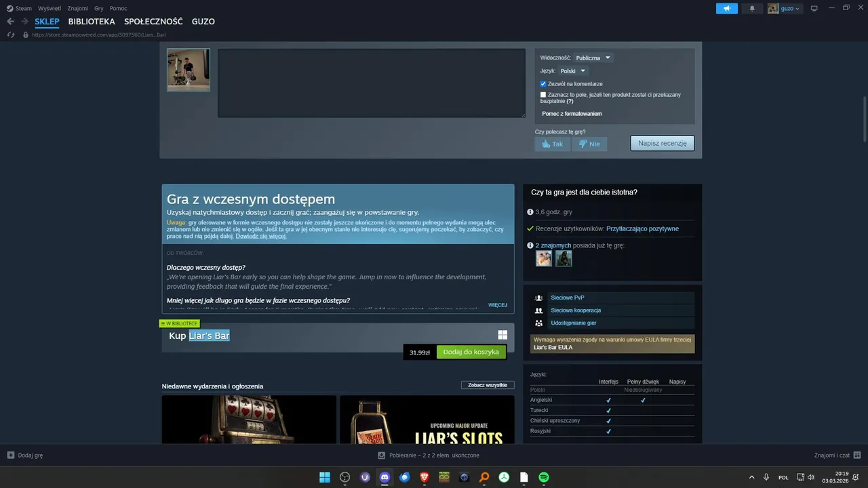Screen dimensions: 868x488
Task: Open Brave browser from the taskbar
Action: pyautogui.click(x=425, y=477)
